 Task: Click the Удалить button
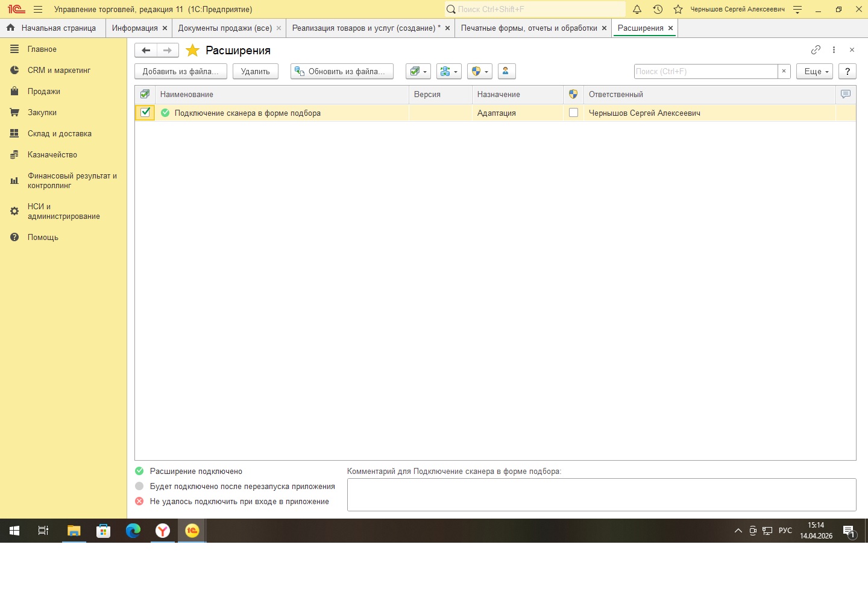click(x=256, y=71)
